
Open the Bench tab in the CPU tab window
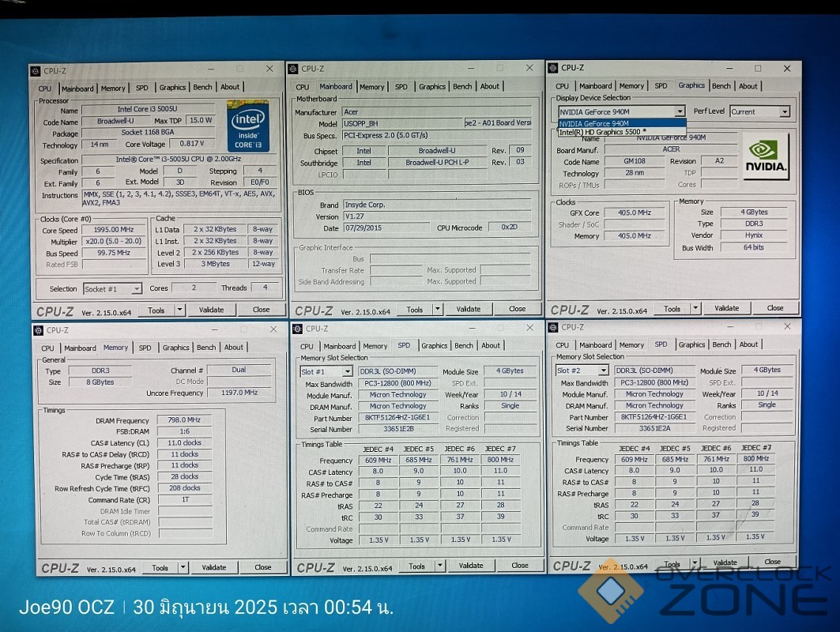(202, 87)
